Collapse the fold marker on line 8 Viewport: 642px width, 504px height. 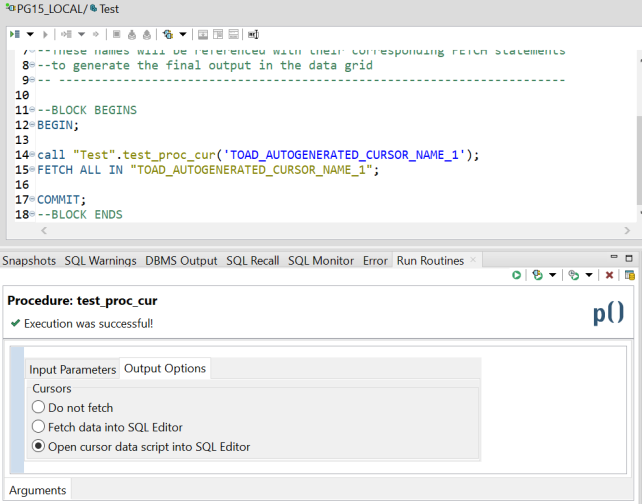[32, 65]
